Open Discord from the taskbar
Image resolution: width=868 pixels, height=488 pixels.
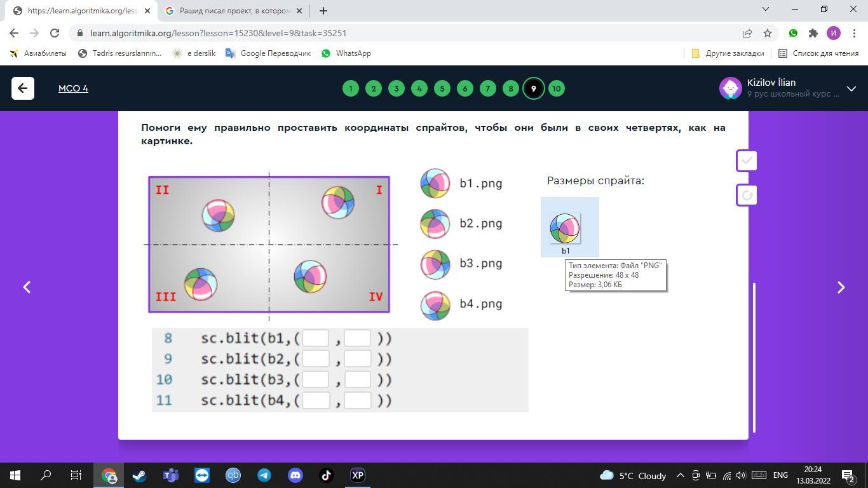click(295, 475)
